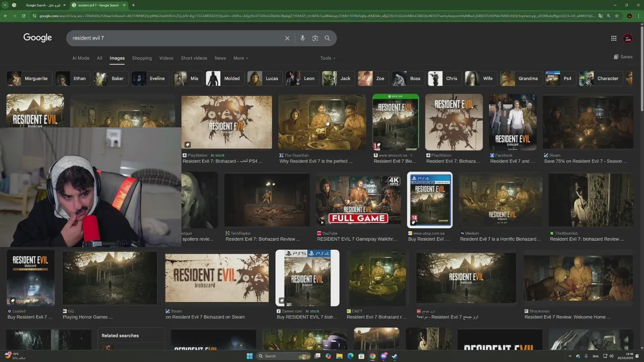Switch to All results tab
644x362 pixels.
pyautogui.click(x=100, y=58)
